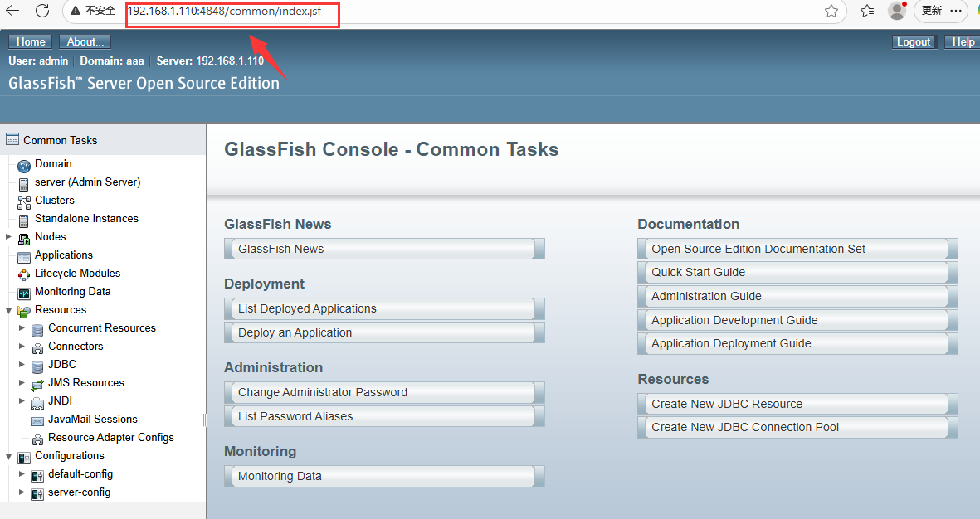The height and width of the screenshot is (519, 980).
Task: Select List Deployed Applications
Action: click(384, 308)
